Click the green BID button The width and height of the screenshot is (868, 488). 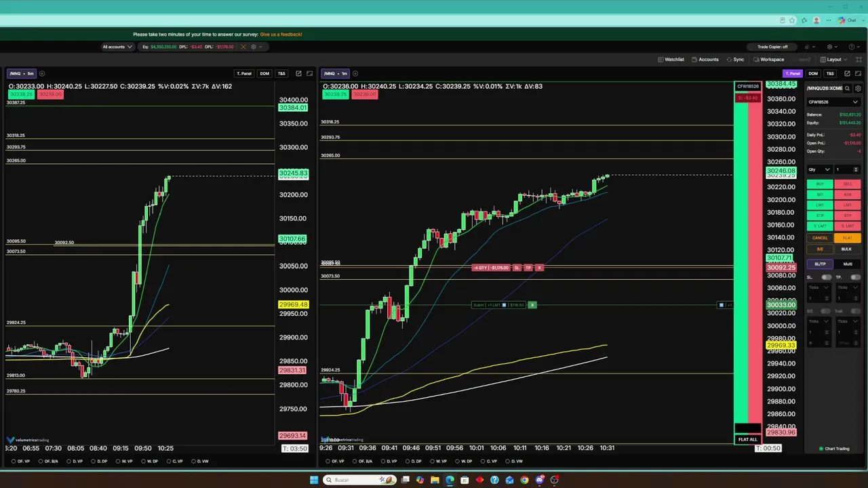point(820,195)
